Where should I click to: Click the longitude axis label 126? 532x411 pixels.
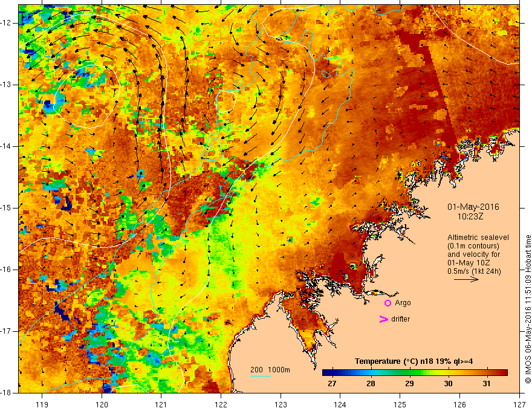(x=459, y=404)
